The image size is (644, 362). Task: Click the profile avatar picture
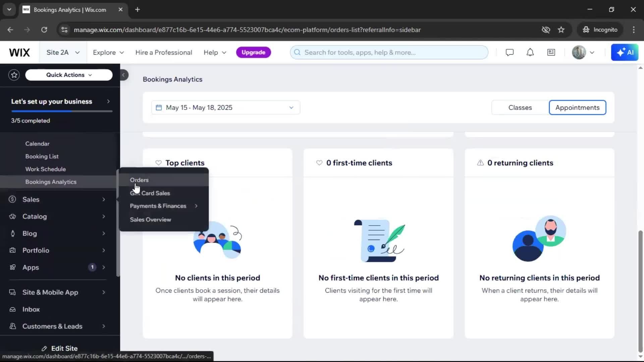pos(579,53)
